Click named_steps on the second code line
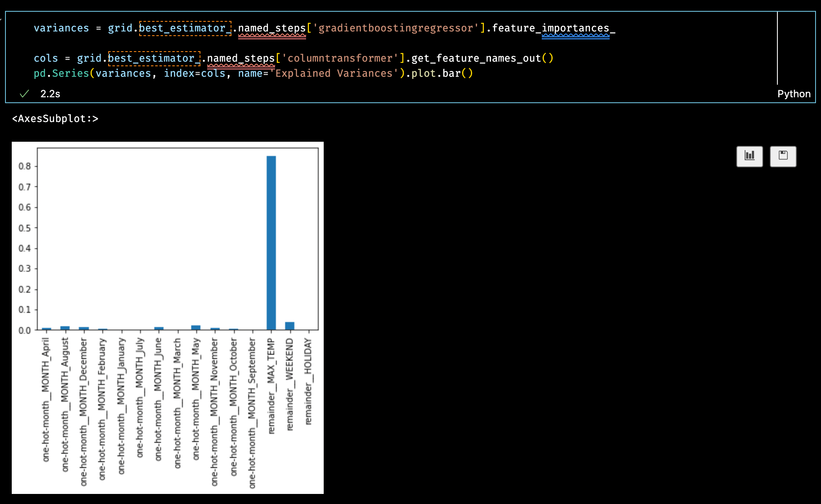Screen dimensions: 821x504 [x=241, y=58]
